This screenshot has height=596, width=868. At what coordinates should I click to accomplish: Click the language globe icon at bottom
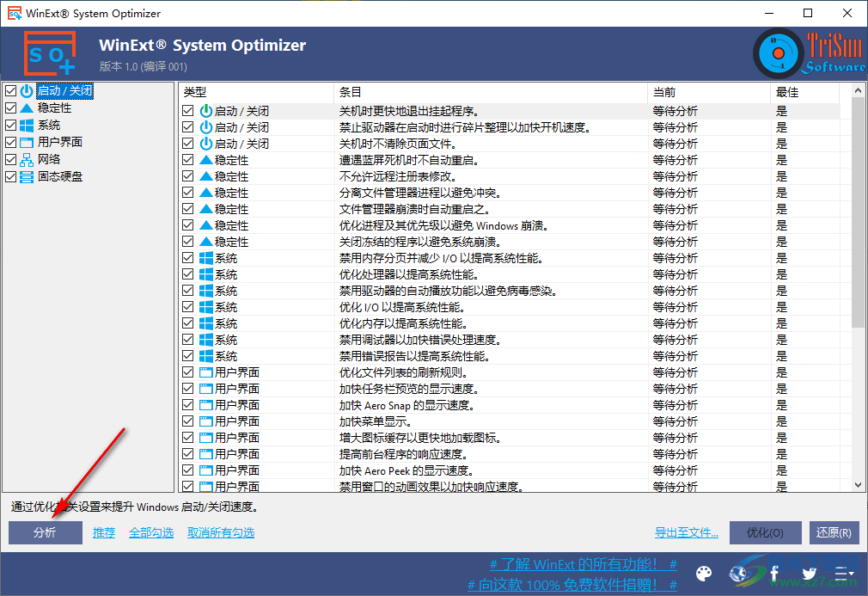point(737,574)
